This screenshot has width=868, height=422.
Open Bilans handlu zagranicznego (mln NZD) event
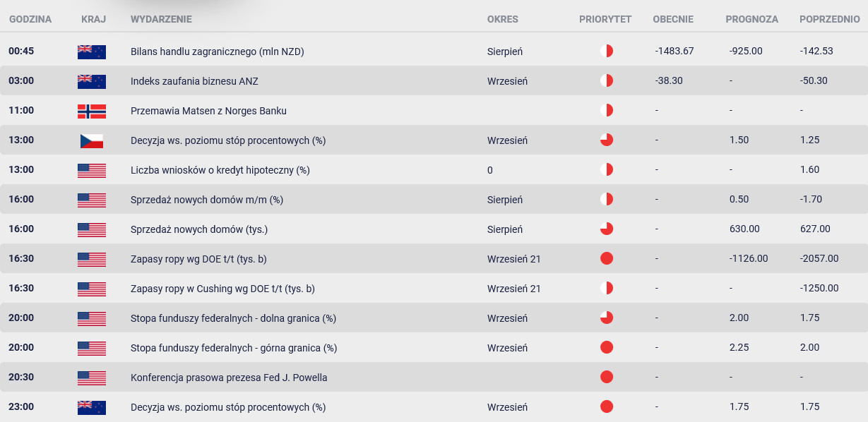point(218,52)
